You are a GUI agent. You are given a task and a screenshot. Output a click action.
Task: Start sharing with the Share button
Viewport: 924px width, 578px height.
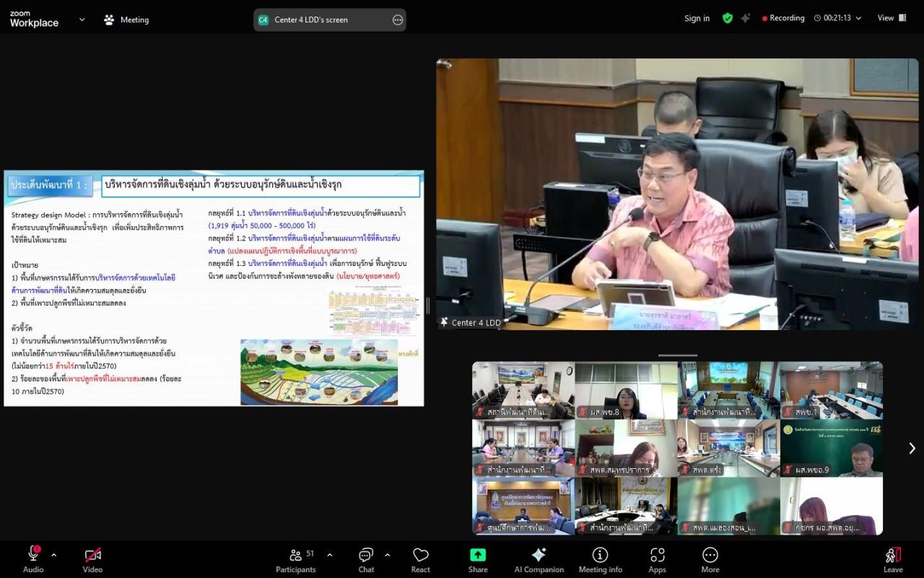pos(478,559)
